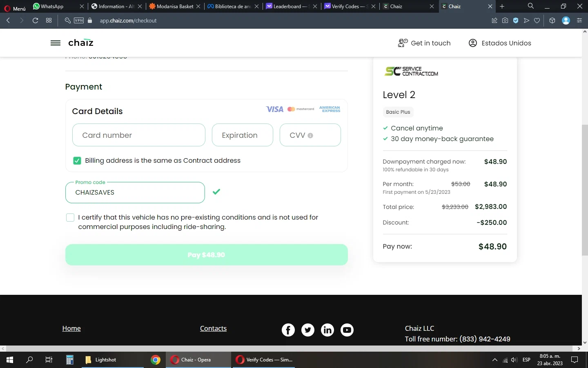The width and height of the screenshot is (588, 368).
Task: Focus the Card number field
Action: 139,135
